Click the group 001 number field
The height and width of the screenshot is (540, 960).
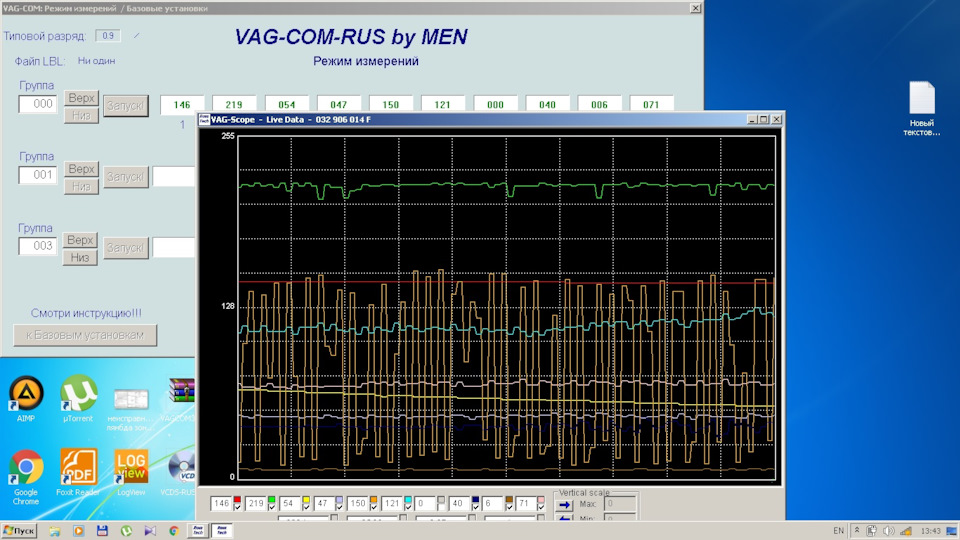[x=38, y=175]
